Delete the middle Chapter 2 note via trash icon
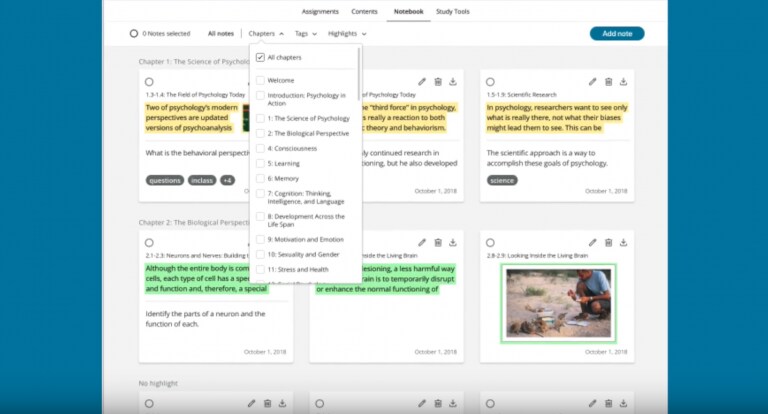This screenshot has width=768, height=414. [438, 242]
